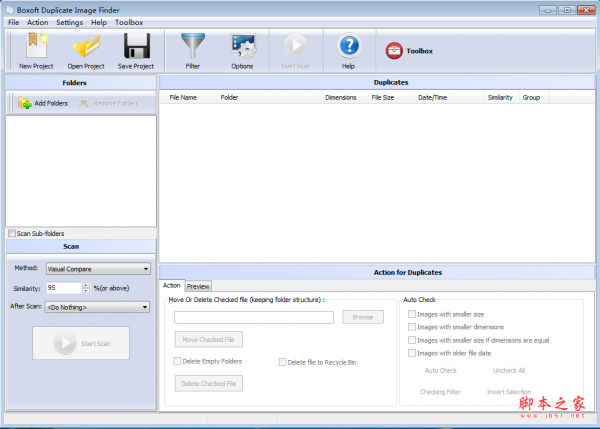Increase Similarity value with up arrow
Image resolution: width=600 pixels, height=429 pixels.
pos(86,285)
